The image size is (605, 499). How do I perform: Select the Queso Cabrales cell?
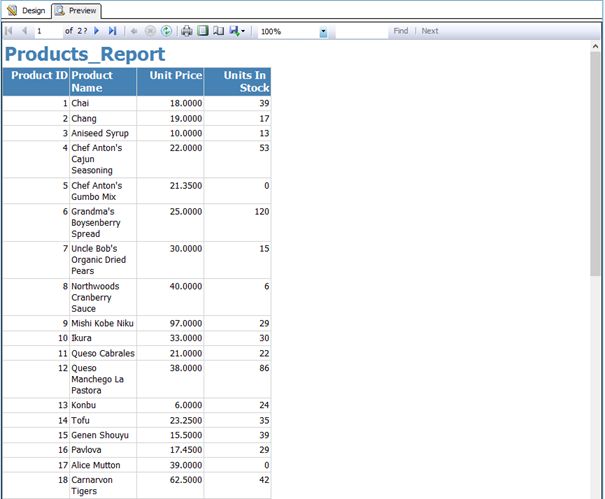103,353
